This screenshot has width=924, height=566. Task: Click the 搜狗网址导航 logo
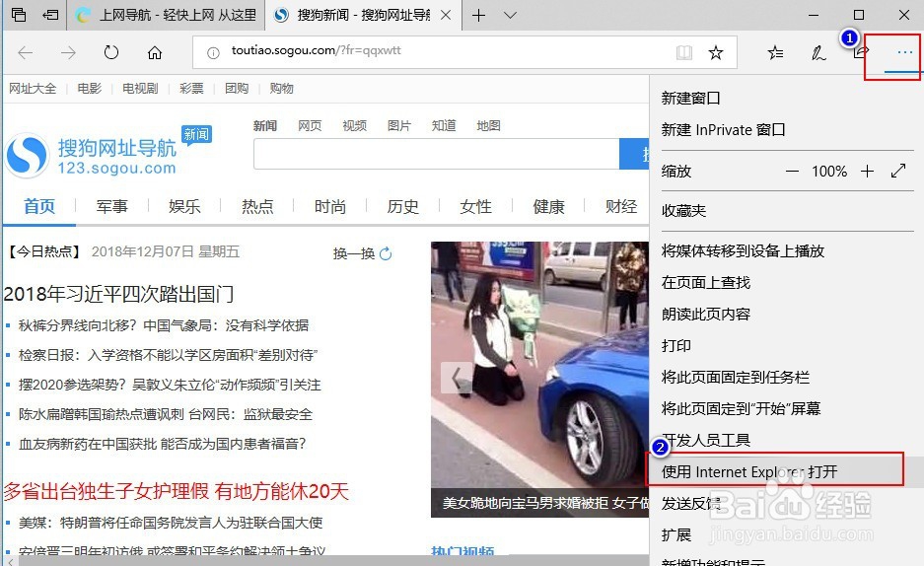92,156
